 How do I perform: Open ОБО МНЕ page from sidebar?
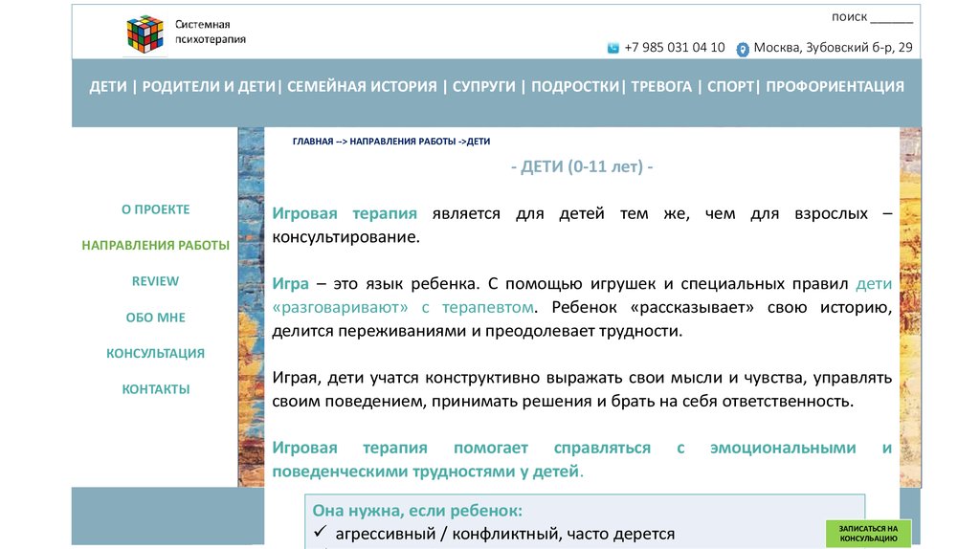(156, 318)
